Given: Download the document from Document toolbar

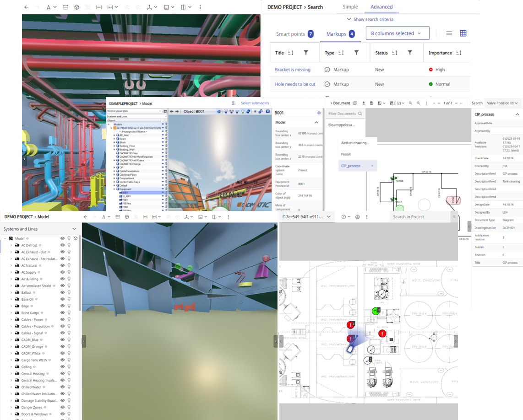Looking at the screenshot, I should point(363,103).
